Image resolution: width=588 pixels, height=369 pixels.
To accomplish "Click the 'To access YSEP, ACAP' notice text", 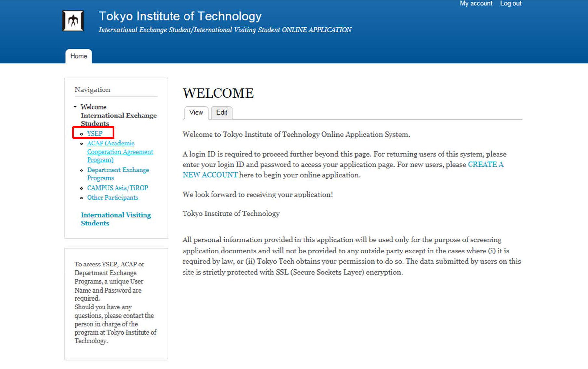I will tap(116, 302).
